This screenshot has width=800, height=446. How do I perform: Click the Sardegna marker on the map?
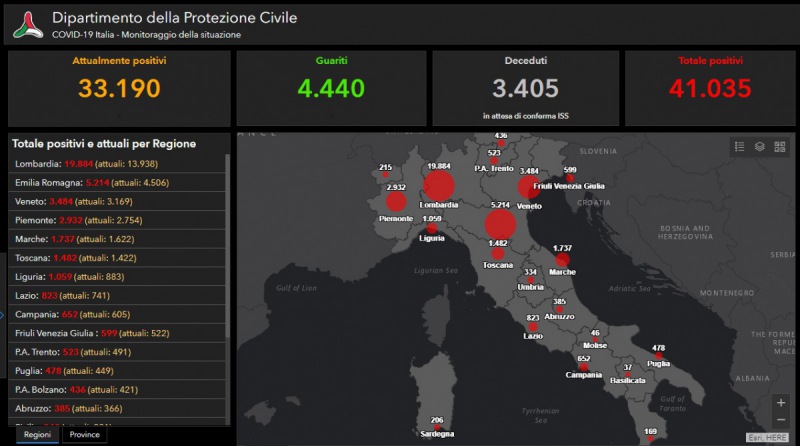[437, 430]
